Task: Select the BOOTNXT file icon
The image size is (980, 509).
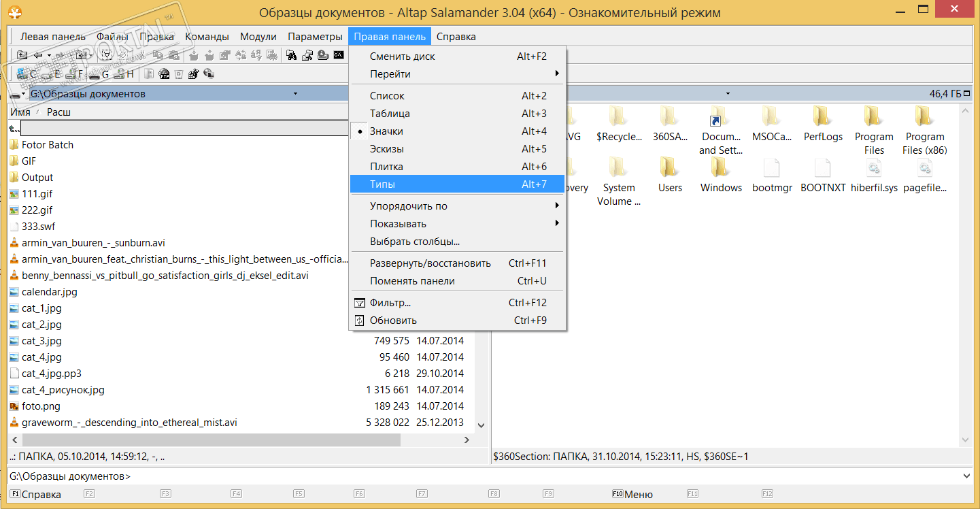Action: coord(823,167)
